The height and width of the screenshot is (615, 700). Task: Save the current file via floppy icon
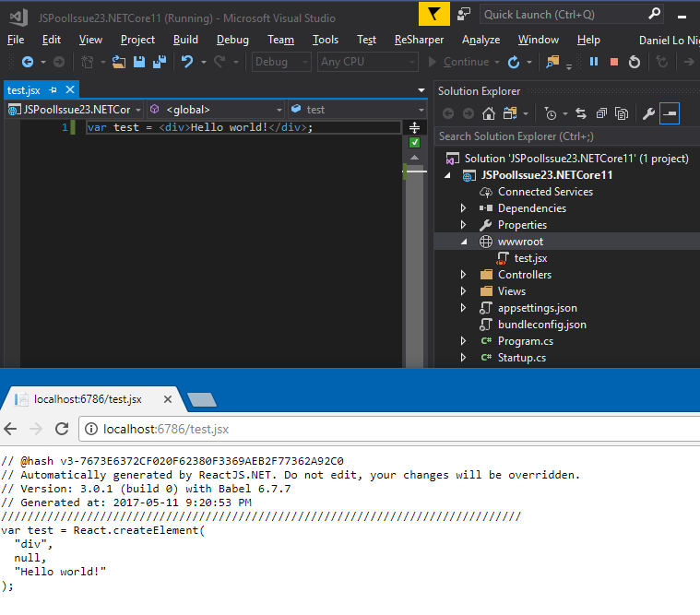pos(139,62)
